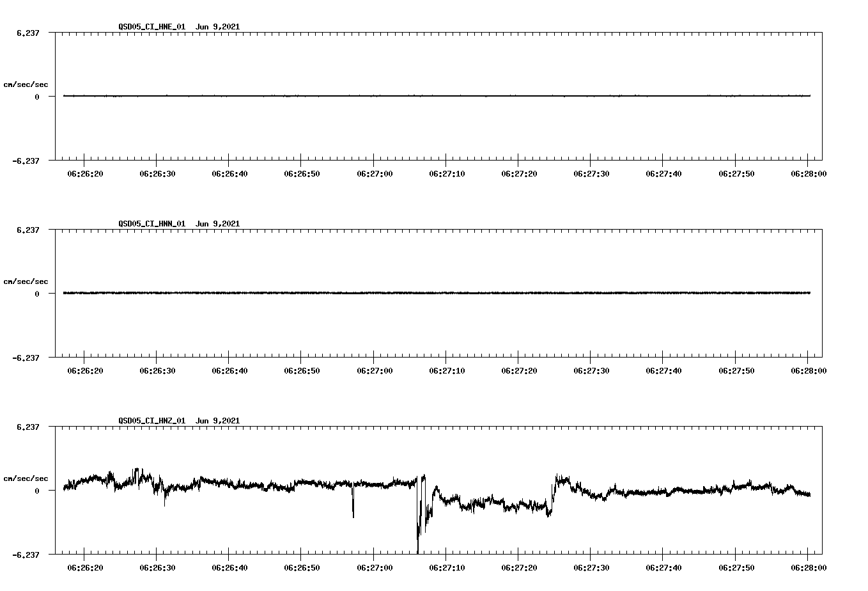
Task: Click the flat HNE waveform trace
Action: pyautogui.click(x=437, y=96)
